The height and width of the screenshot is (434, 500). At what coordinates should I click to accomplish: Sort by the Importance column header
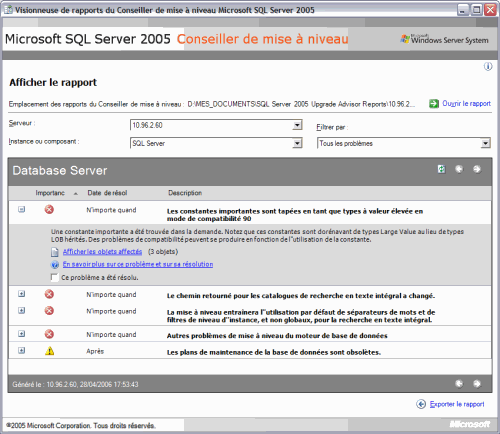(50, 193)
